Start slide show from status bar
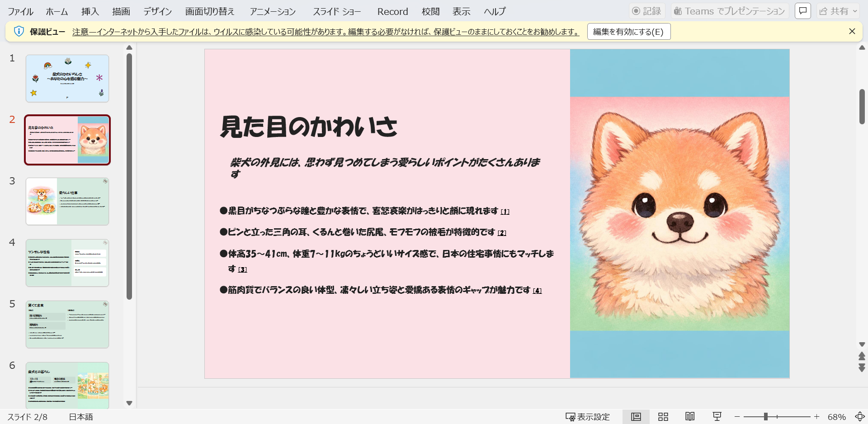Screen dimensions: 868x424 [717, 416]
